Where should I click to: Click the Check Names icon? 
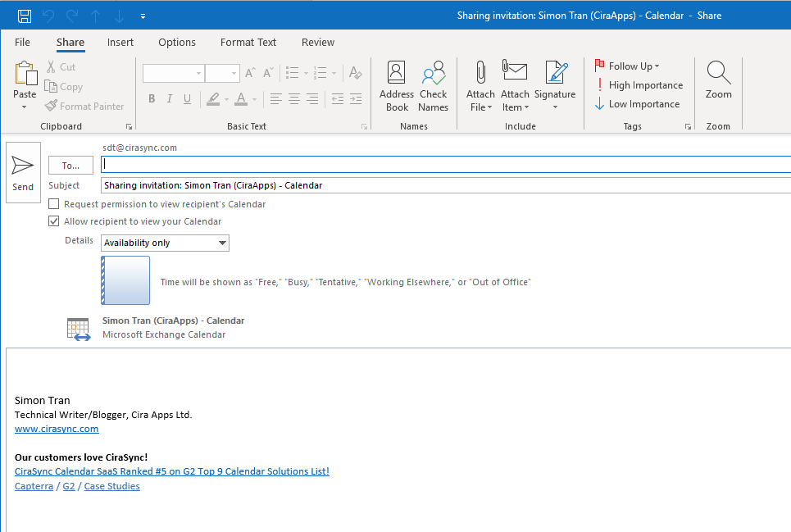coord(433,74)
